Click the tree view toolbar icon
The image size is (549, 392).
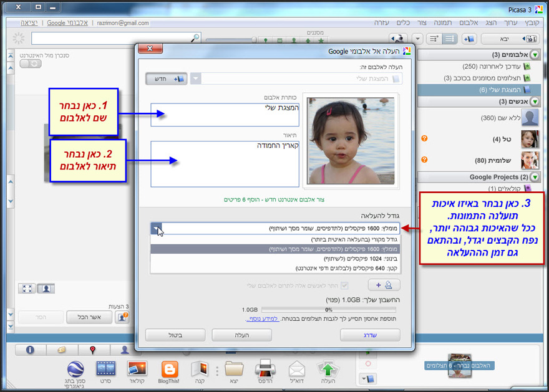[434, 39]
